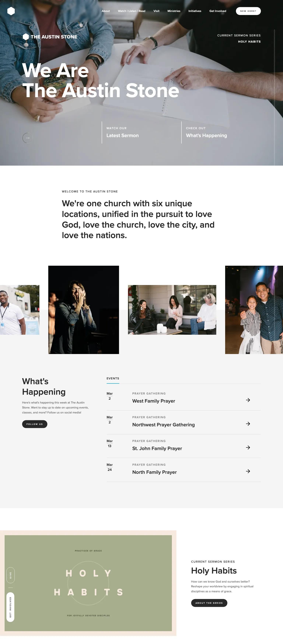Click the Follow Us button
This screenshot has height=644, width=283.
point(35,424)
